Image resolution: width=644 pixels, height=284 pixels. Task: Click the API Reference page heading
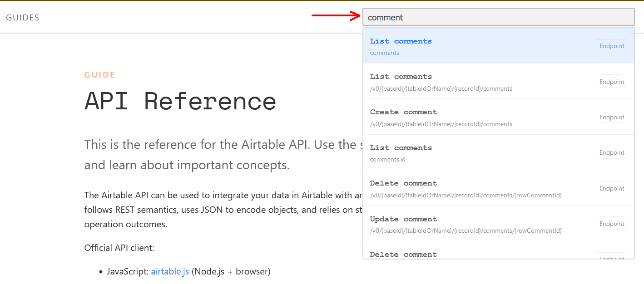(180, 101)
